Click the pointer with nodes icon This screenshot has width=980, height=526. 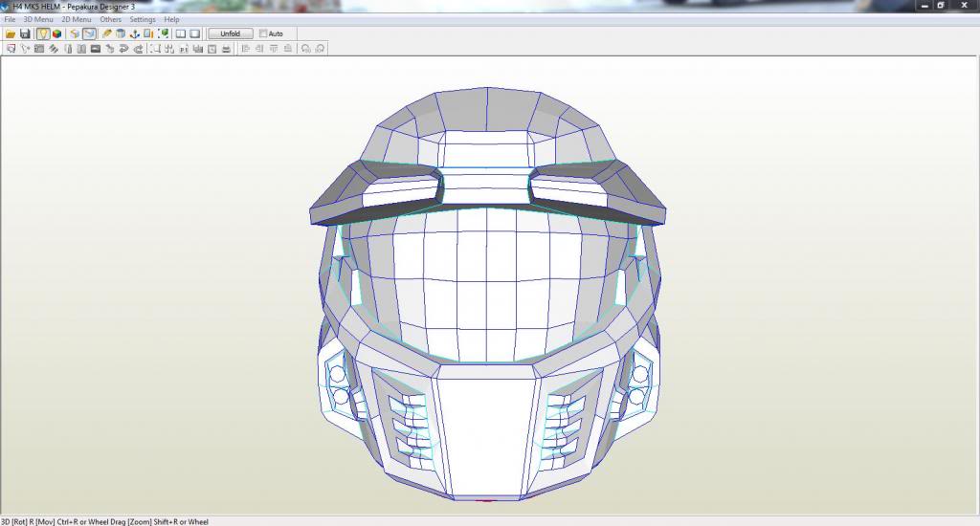click(x=25, y=49)
